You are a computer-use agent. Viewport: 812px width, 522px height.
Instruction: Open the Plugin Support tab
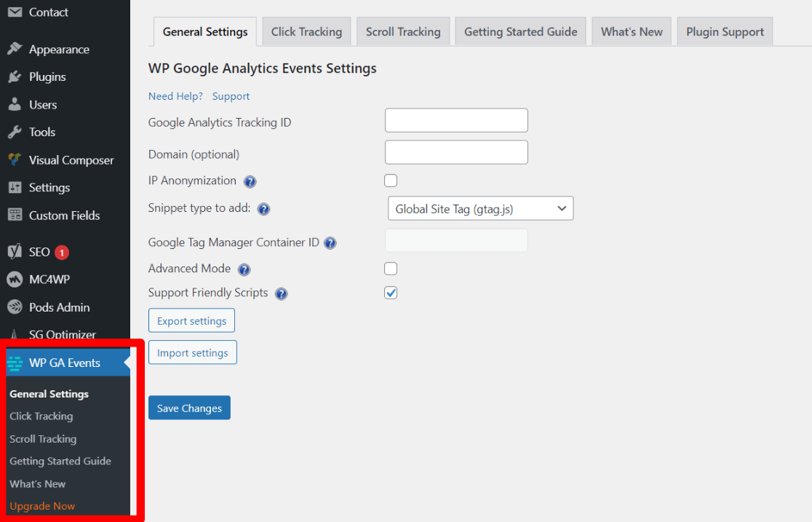point(725,31)
